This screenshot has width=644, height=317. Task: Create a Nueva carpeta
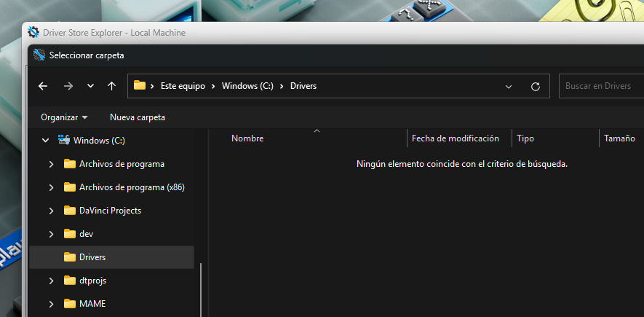(x=138, y=117)
